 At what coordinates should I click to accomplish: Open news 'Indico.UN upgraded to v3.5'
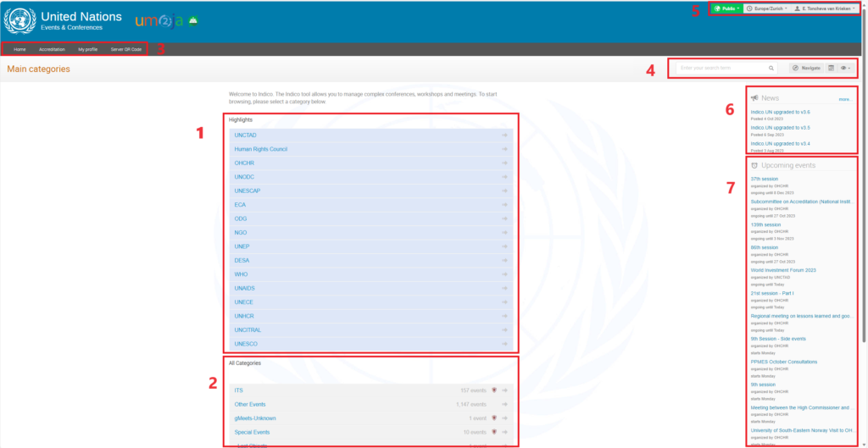[x=781, y=128]
